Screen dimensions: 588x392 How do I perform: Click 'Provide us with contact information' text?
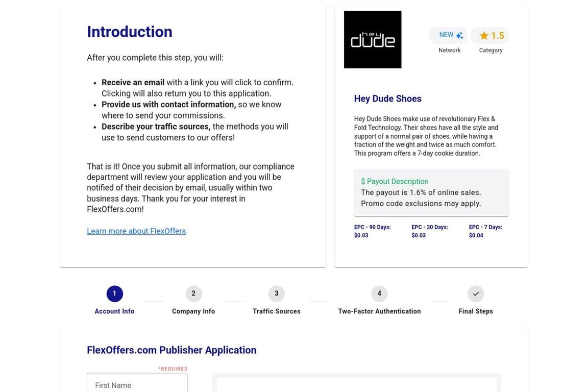[168, 105]
